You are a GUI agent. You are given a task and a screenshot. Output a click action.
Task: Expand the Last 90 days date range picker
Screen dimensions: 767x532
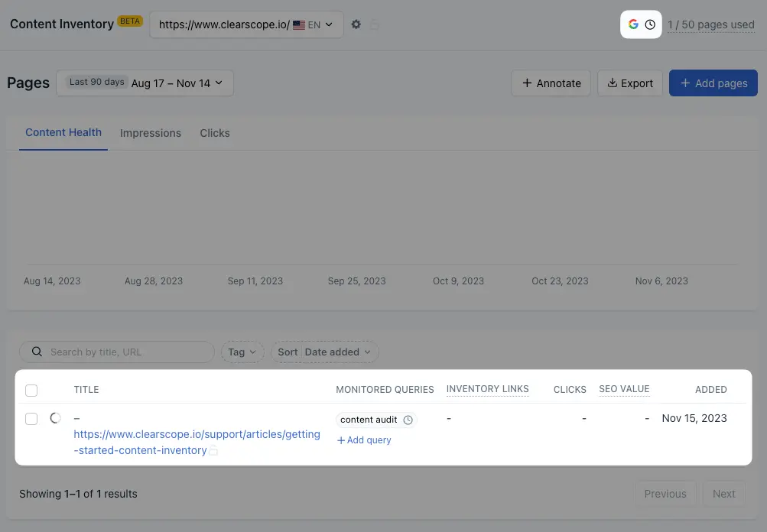145,83
